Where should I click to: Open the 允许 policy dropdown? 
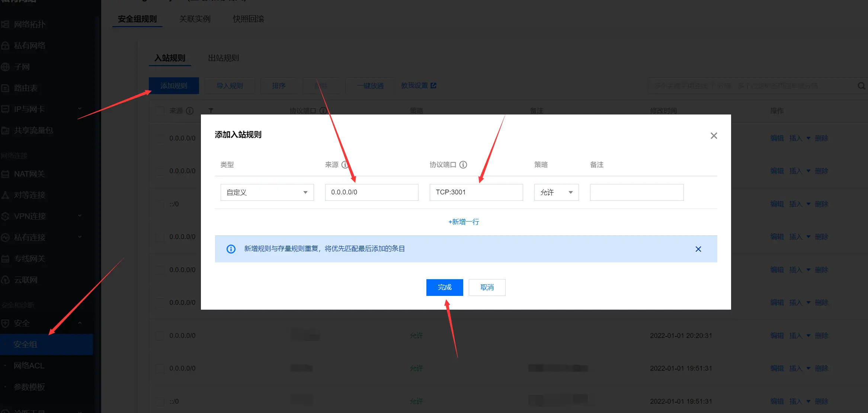556,192
